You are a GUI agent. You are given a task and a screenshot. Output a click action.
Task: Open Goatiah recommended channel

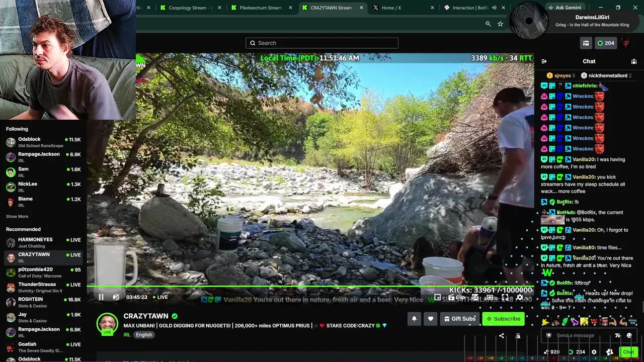(43, 347)
